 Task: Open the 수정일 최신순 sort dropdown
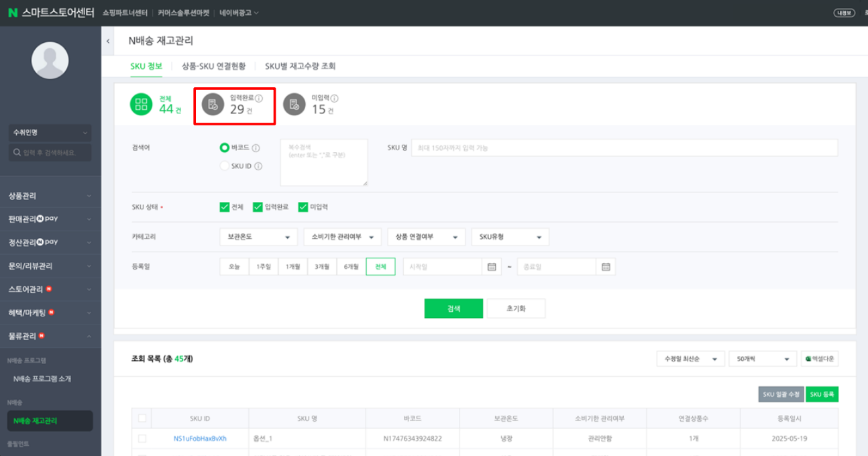690,359
